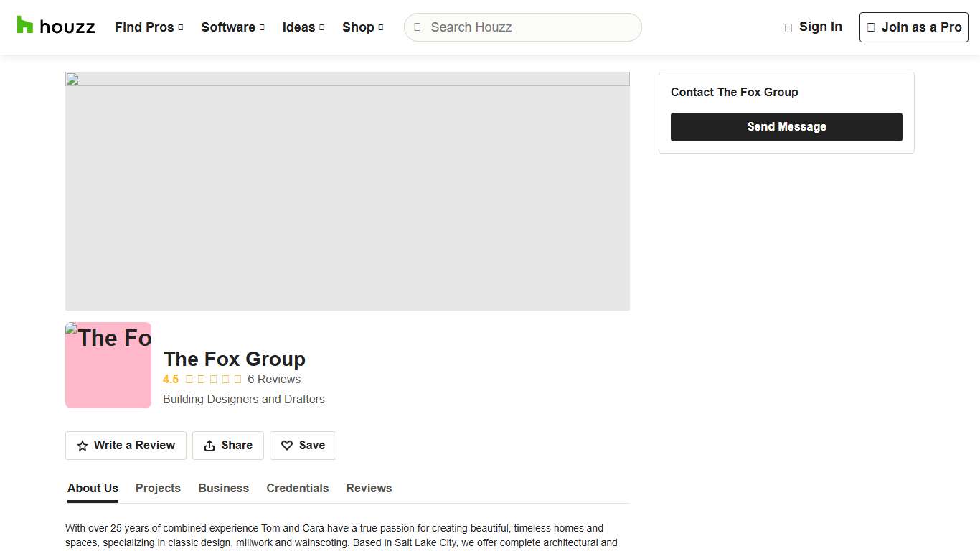The height and width of the screenshot is (551, 980).
Task: Click the search magnifier icon
Action: (418, 27)
